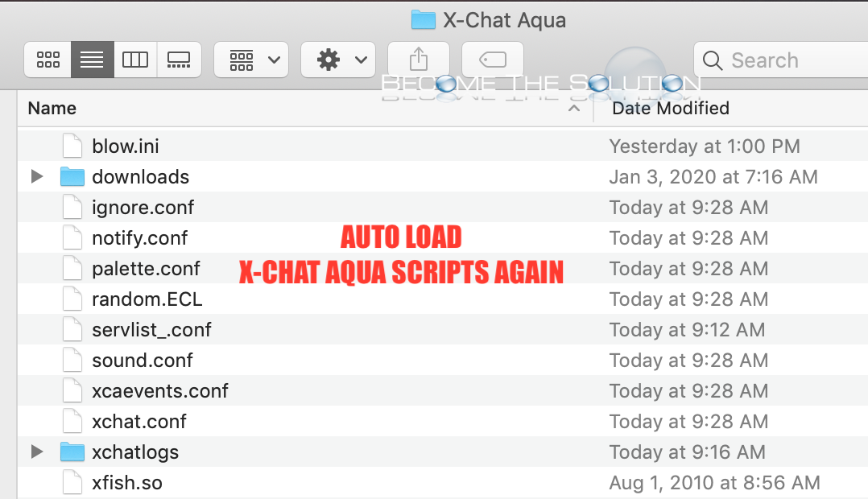Select the palette.conf file icon

point(72,268)
